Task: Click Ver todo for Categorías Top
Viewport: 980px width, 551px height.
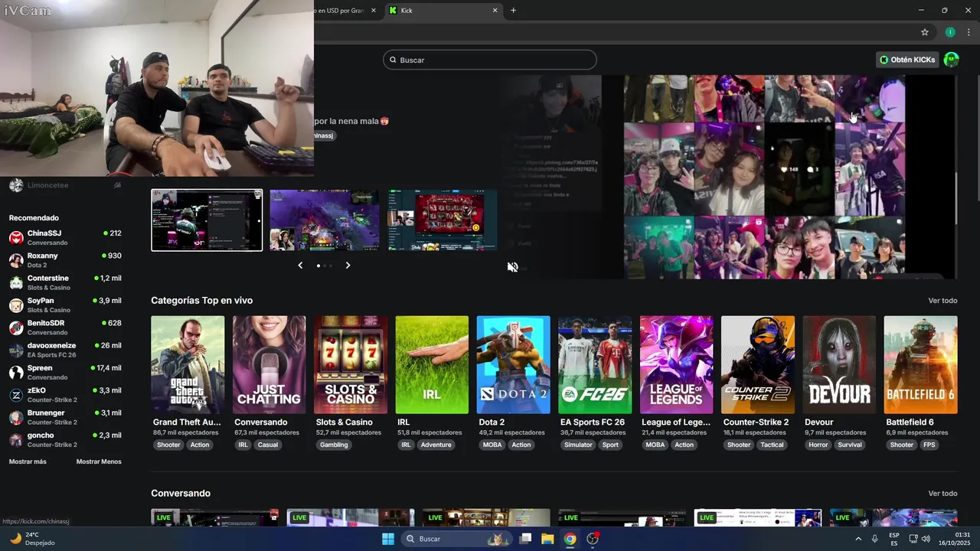Action: point(942,301)
